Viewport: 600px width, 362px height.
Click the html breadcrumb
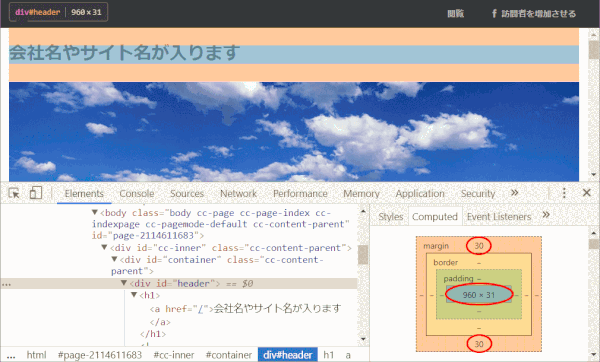pyautogui.click(x=36, y=355)
